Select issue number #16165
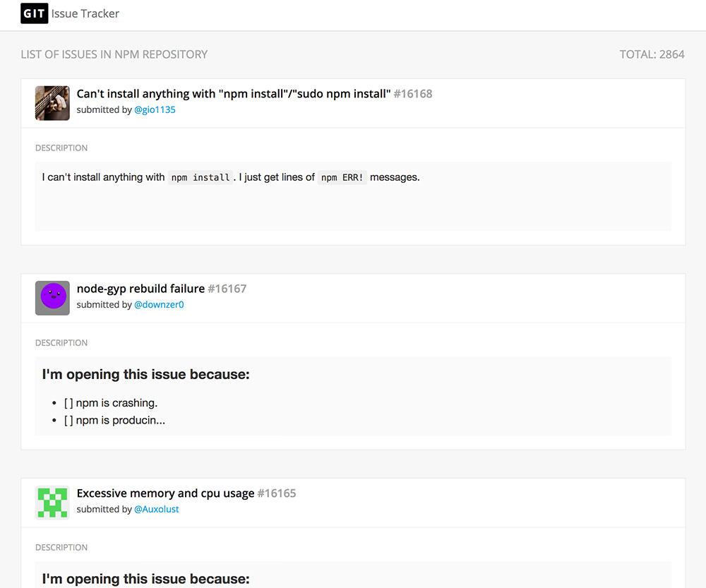Screen dimensions: 706x588 point(277,493)
